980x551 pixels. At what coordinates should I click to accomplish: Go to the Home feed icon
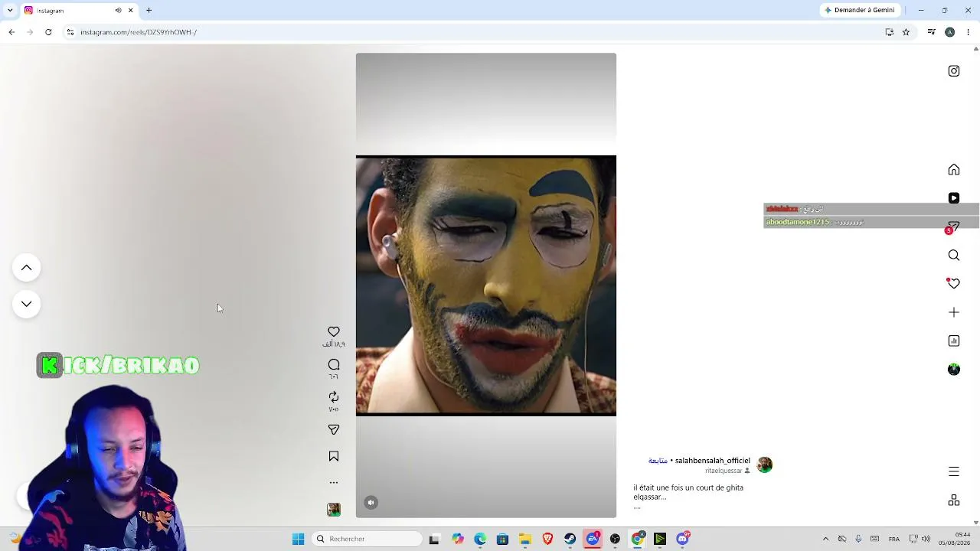(954, 170)
